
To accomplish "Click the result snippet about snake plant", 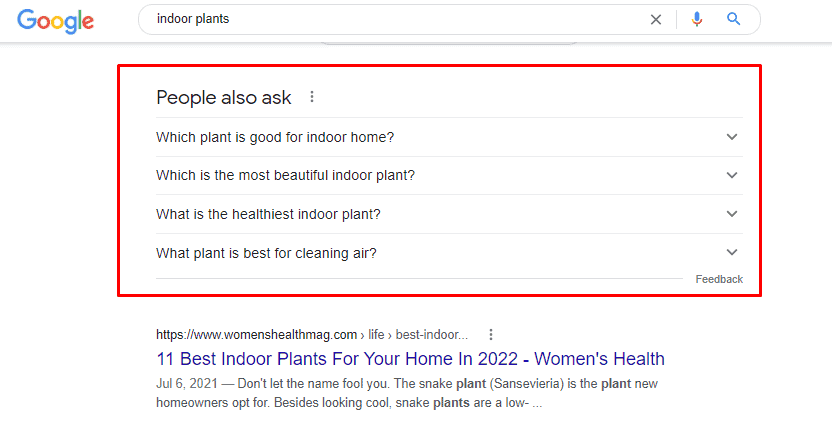I will (407, 393).
